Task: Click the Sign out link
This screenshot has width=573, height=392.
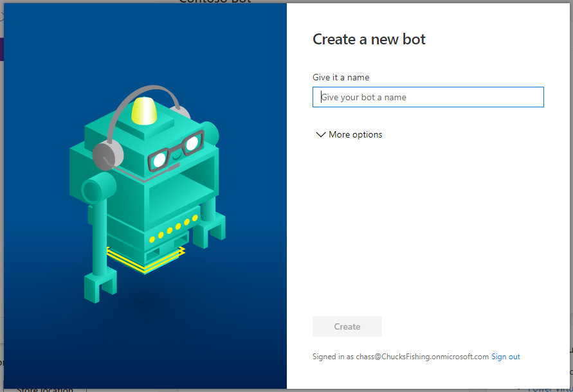Action: [505, 357]
